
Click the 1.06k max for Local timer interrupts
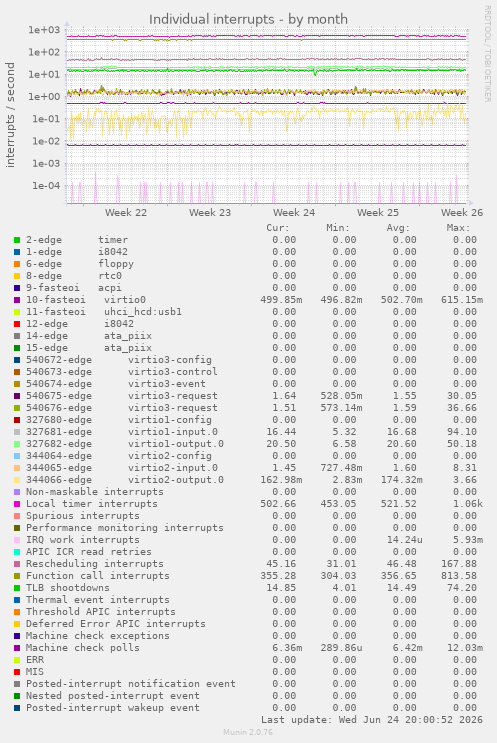pos(468,504)
